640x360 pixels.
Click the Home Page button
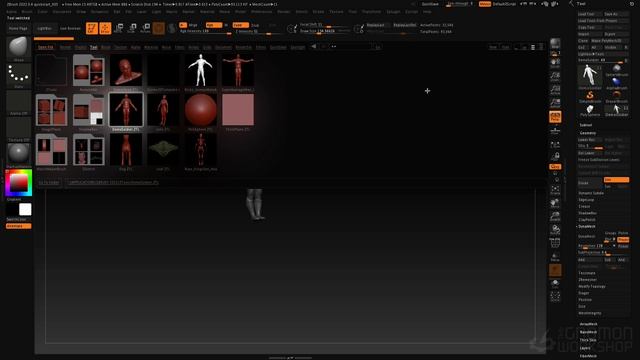click(18, 29)
